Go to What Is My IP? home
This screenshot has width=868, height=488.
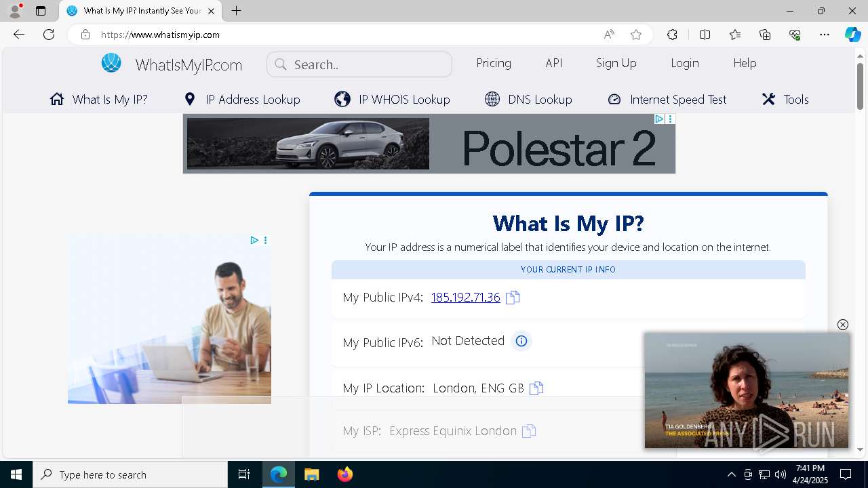click(x=99, y=99)
